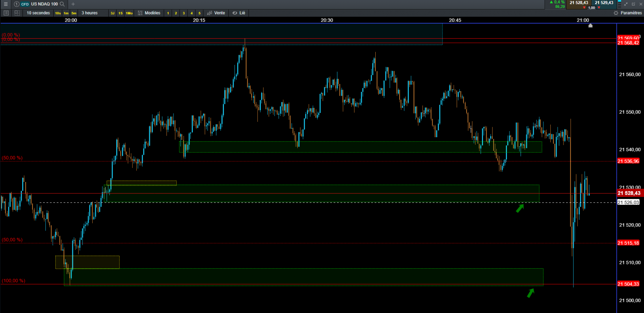Open the 3 heures history dropdown

click(x=93, y=13)
